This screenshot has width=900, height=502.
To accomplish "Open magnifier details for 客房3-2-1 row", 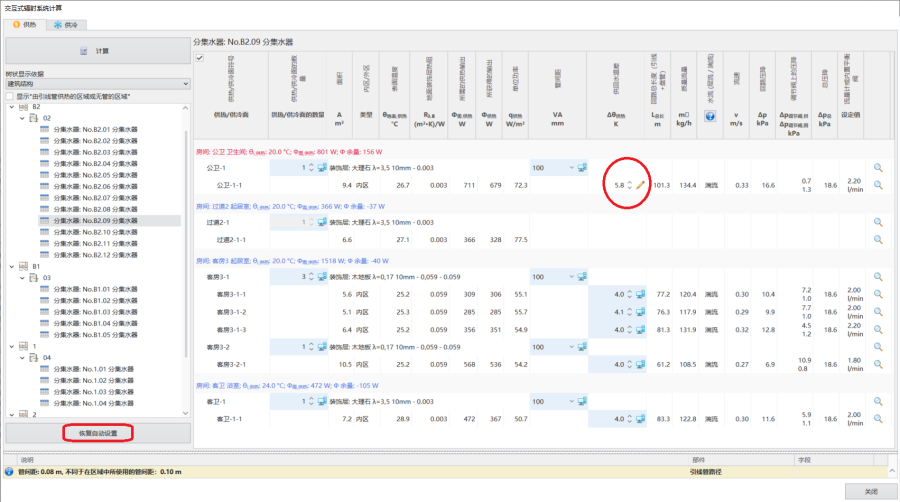I will (x=878, y=364).
